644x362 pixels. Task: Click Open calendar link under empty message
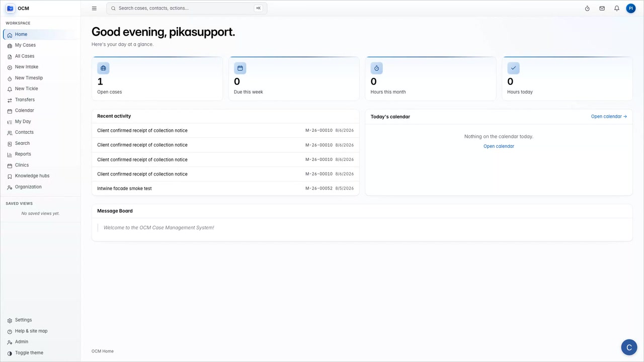499,146
